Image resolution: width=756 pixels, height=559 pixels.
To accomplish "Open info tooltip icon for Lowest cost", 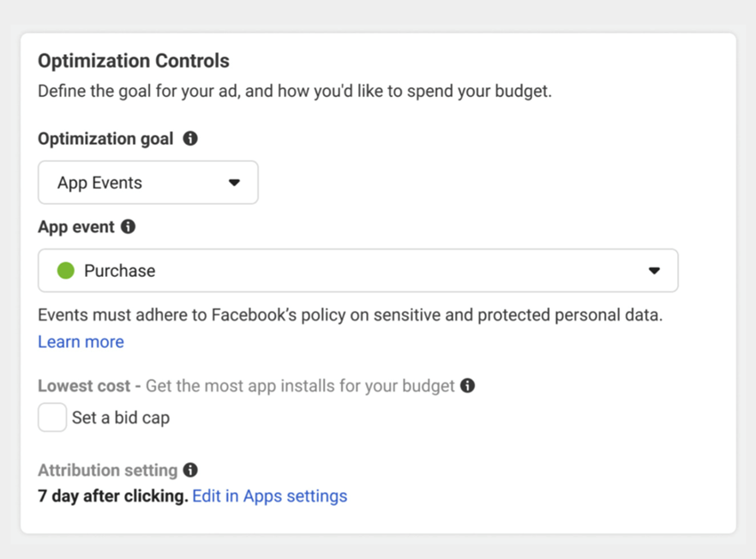I will pos(468,385).
